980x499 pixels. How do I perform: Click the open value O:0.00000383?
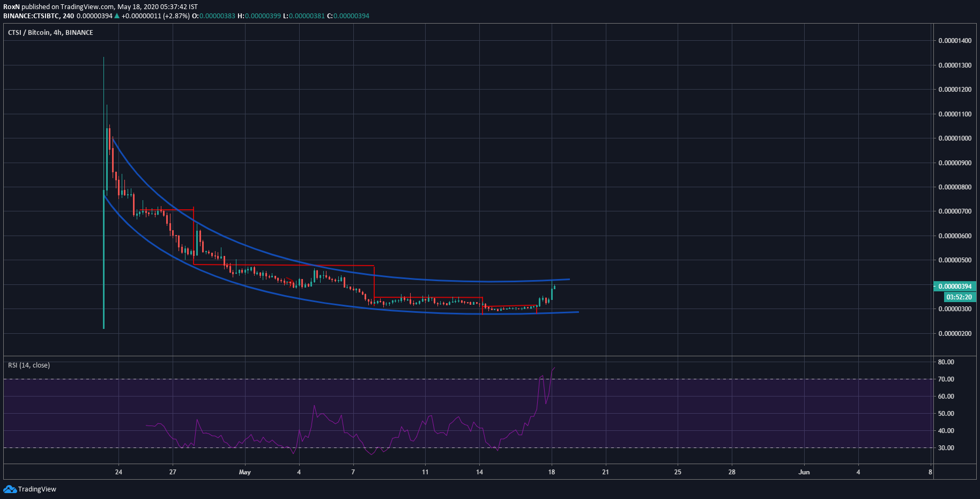pos(213,16)
